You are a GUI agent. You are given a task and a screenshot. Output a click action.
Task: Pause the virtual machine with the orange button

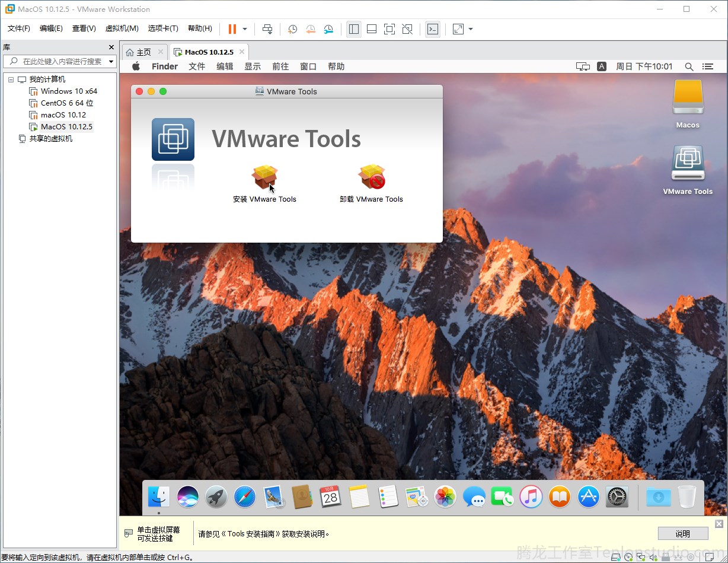[x=232, y=29]
